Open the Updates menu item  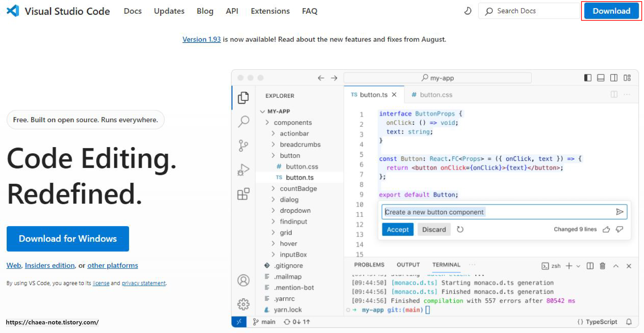pos(169,11)
